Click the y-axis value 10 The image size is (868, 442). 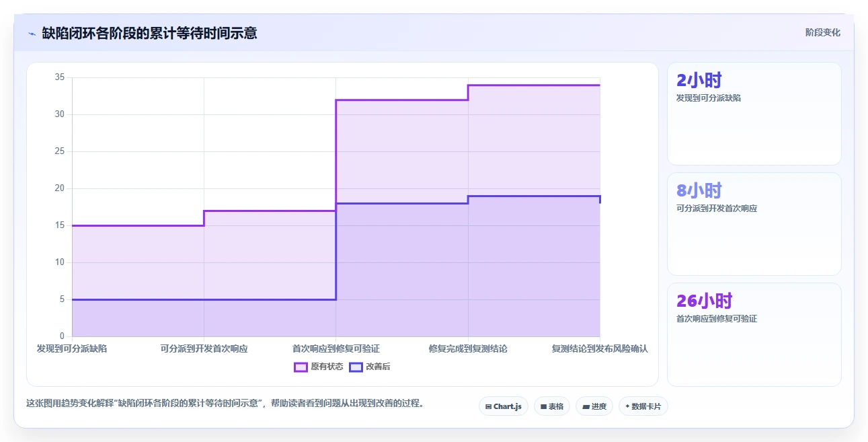(x=60, y=262)
